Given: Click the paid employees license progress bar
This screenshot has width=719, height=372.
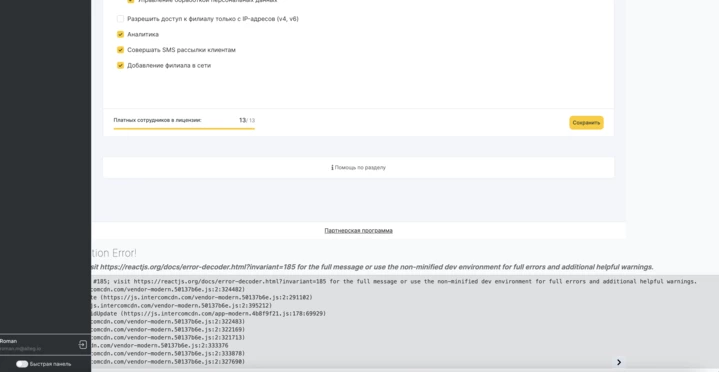Looking at the screenshot, I should (x=184, y=128).
